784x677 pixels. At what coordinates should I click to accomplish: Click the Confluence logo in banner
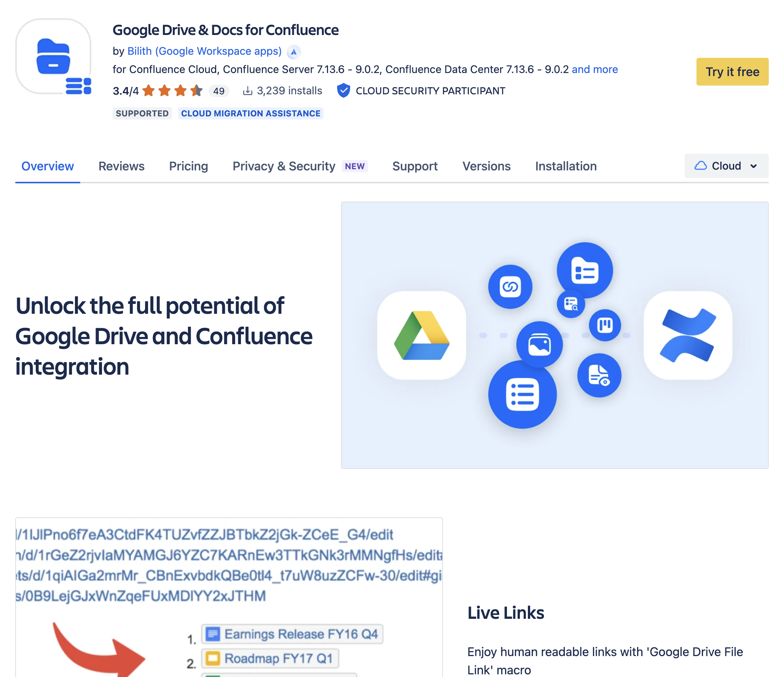(x=688, y=335)
